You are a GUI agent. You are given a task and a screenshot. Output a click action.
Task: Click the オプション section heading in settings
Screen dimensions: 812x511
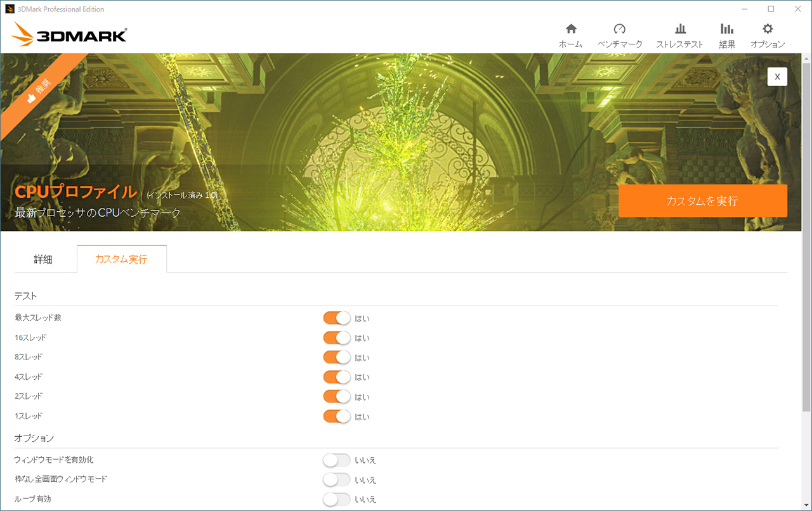pos(34,438)
